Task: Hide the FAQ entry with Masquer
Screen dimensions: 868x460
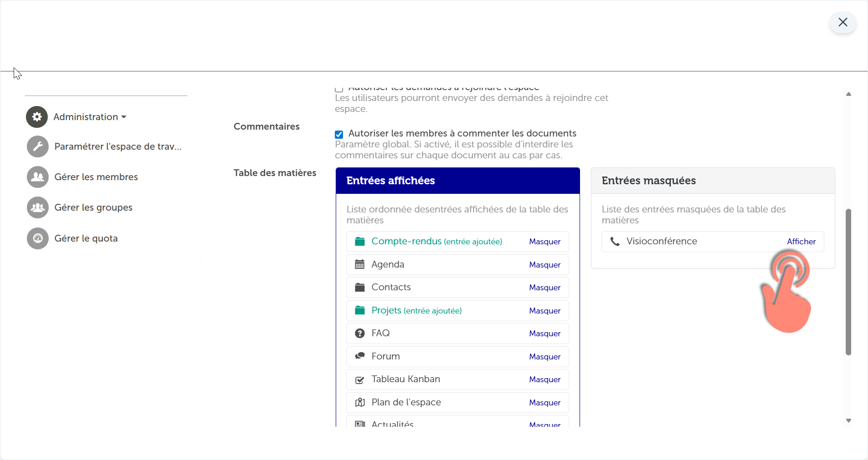Action: coord(545,334)
